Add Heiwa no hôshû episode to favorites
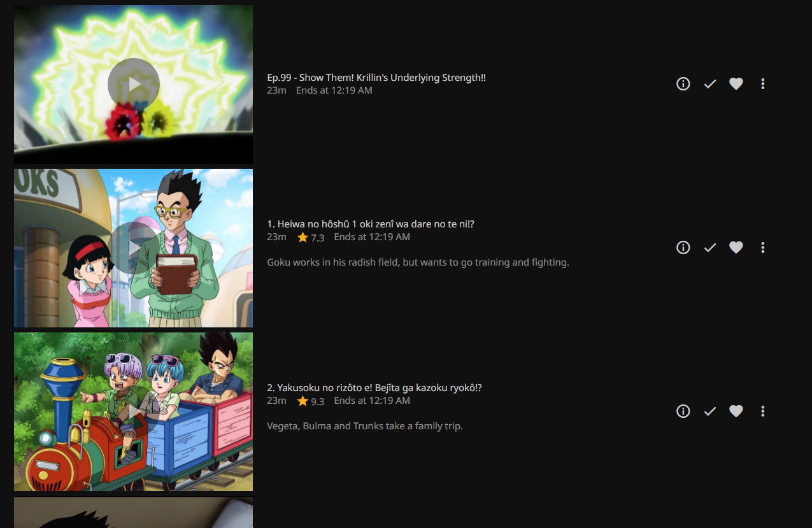This screenshot has height=528, width=812. point(736,247)
